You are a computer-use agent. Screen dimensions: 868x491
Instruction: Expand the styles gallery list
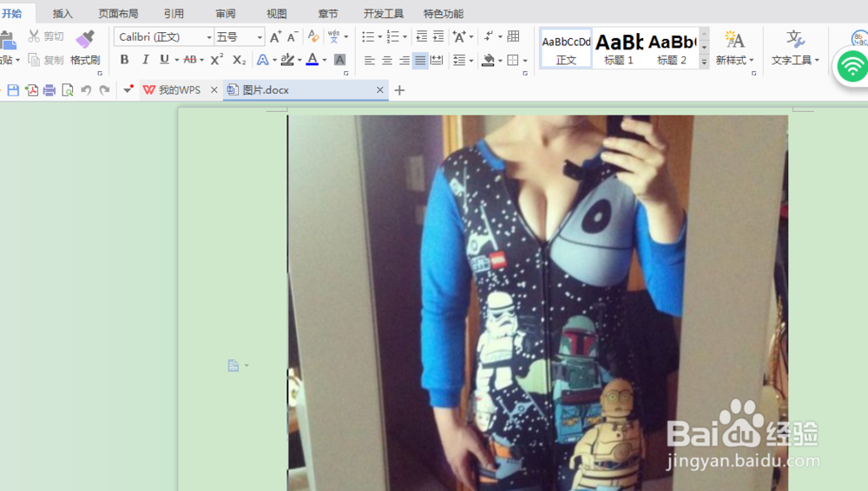(704, 62)
